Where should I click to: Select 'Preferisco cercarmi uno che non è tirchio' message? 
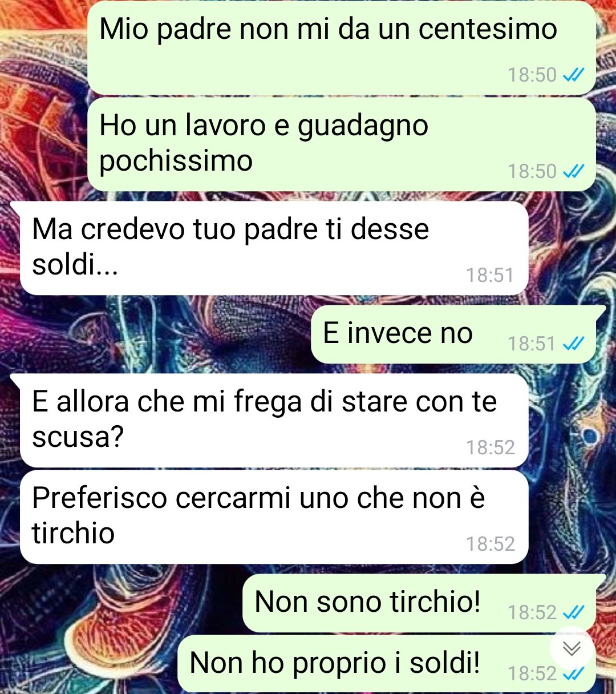pyautogui.click(x=274, y=517)
